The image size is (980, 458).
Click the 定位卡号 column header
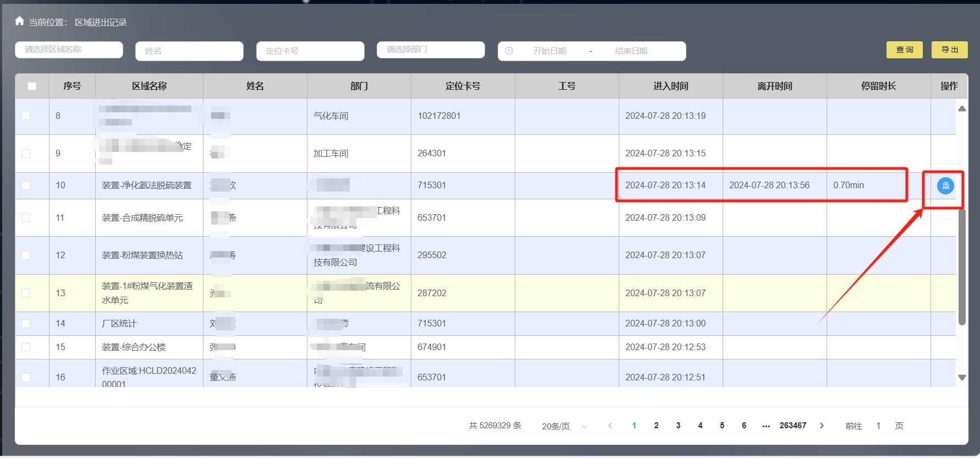pos(463,86)
